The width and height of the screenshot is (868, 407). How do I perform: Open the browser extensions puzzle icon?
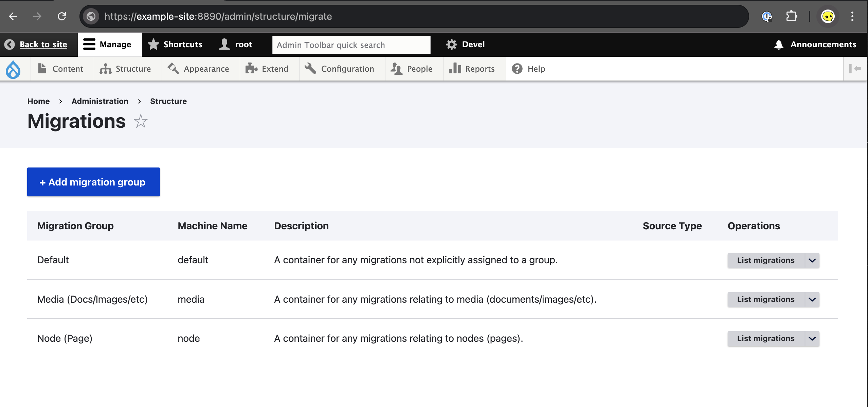[791, 16]
